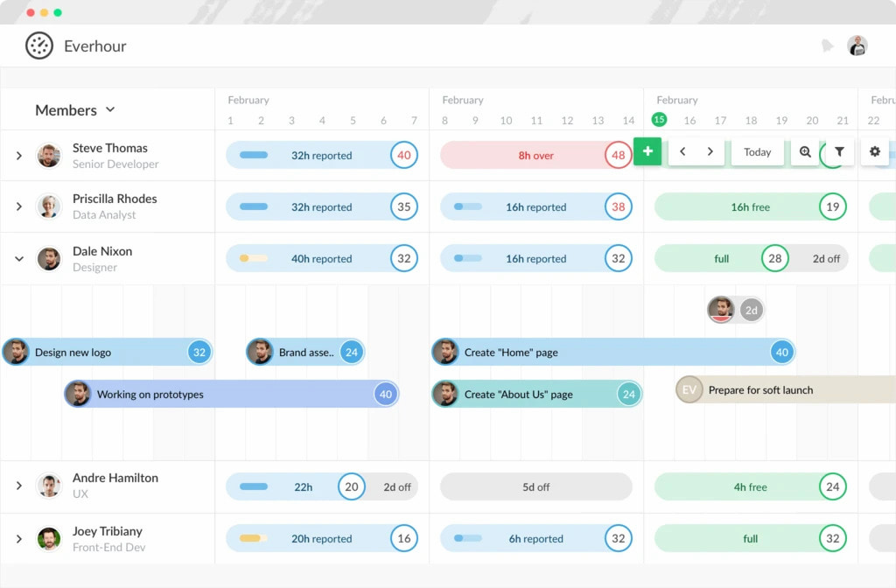This screenshot has width=896, height=588.
Task: Open the user profile avatar
Action: 857,45
